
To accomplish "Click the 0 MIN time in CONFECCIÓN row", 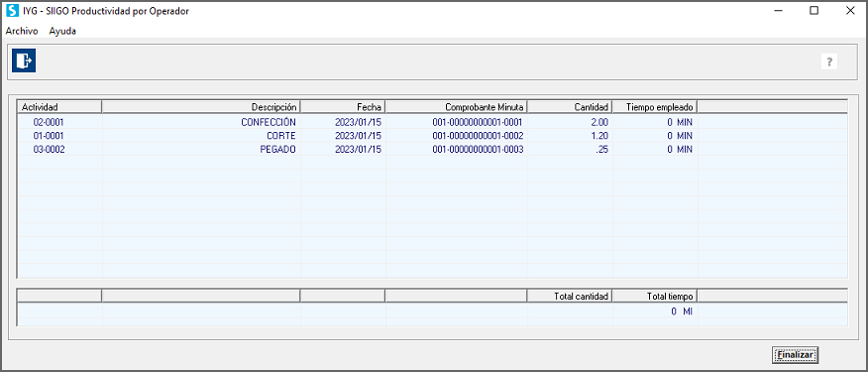I will point(655,122).
